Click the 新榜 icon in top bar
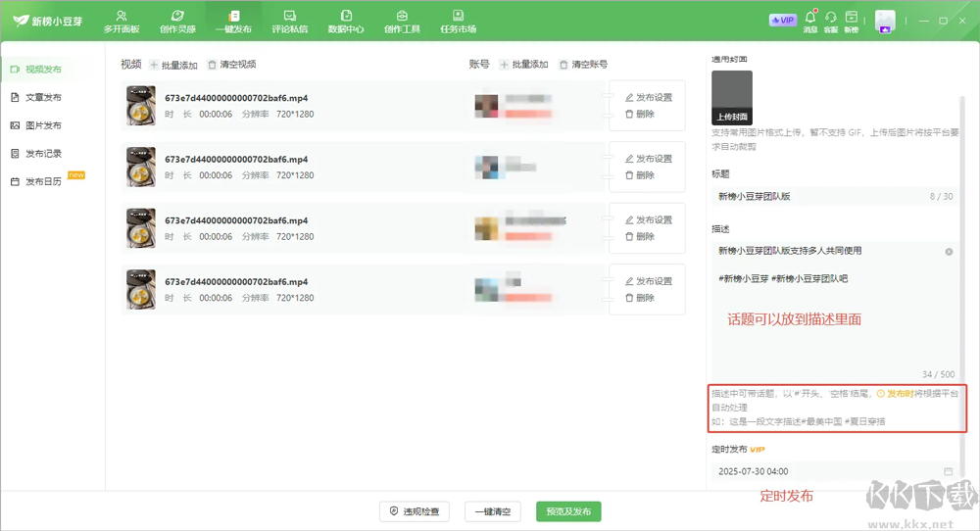 852,20
